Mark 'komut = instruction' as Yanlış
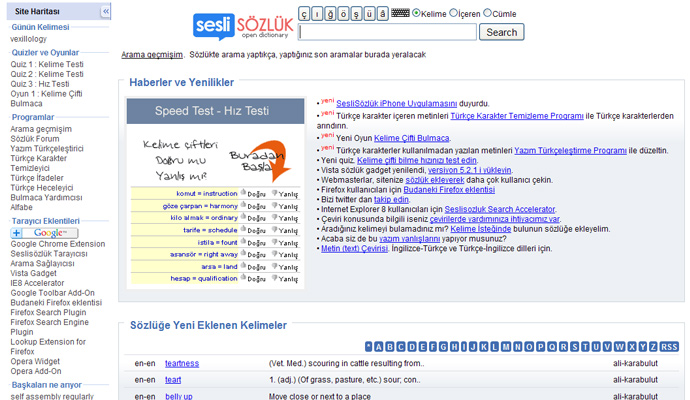Image resolution: width=690 pixels, height=400 pixels. [285, 193]
